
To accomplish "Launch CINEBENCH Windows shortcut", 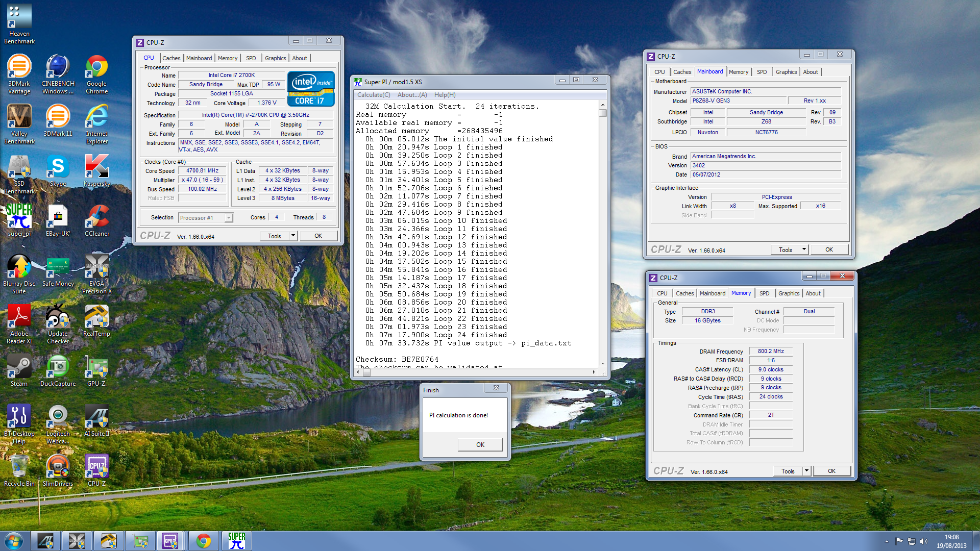I will (x=58, y=74).
